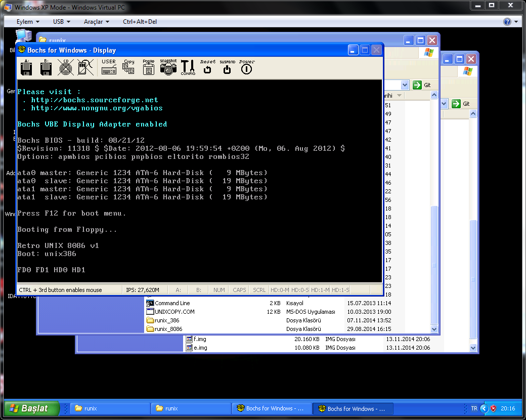Screen dimensions: 526x420
Task: Click the red security shield tray icon
Action: (493, 408)
